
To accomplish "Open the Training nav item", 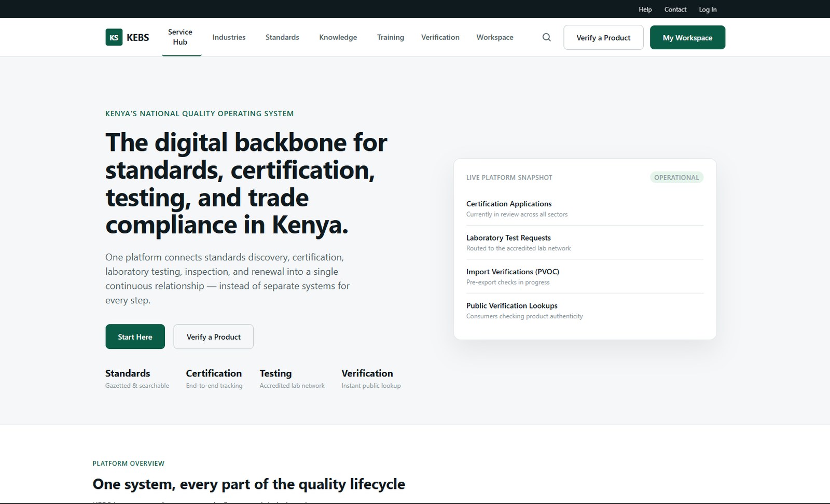I will pos(391,37).
